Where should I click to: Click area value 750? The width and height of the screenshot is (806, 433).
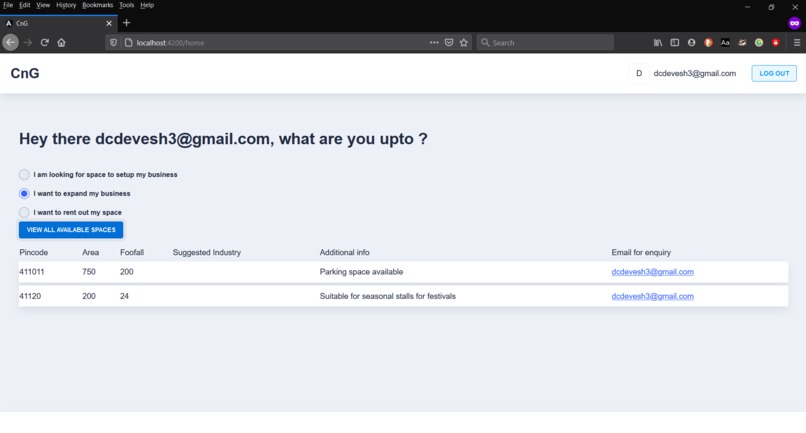[89, 272]
